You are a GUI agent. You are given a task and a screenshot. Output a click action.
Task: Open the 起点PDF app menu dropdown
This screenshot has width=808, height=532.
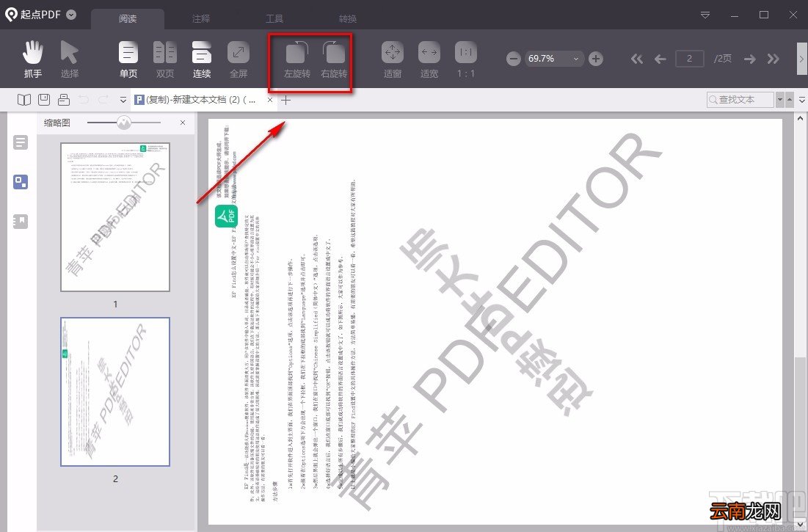point(72,15)
